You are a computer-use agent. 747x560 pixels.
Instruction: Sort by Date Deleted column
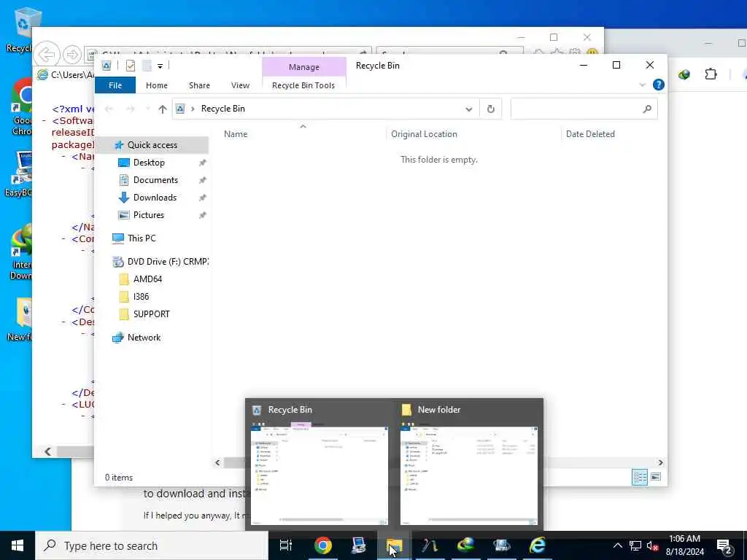[x=590, y=134]
